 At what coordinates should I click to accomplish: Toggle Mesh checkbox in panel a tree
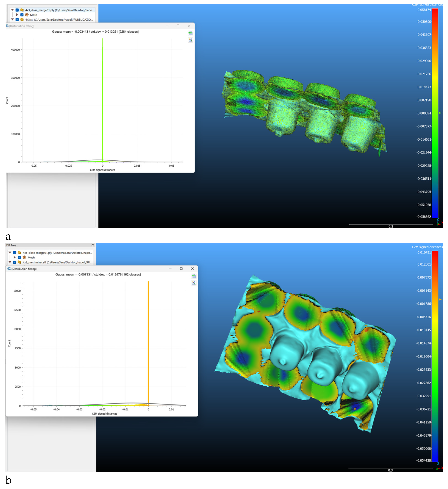click(22, 15)
